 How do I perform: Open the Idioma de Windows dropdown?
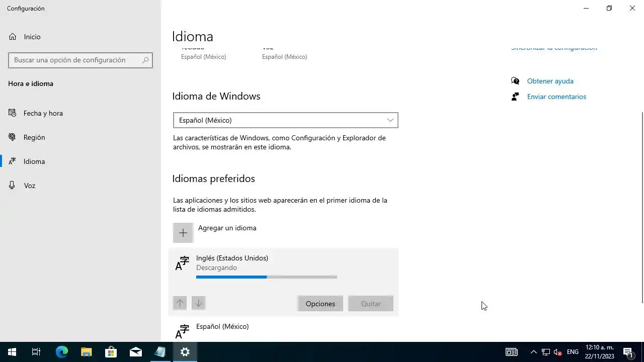tap(285, 120)
